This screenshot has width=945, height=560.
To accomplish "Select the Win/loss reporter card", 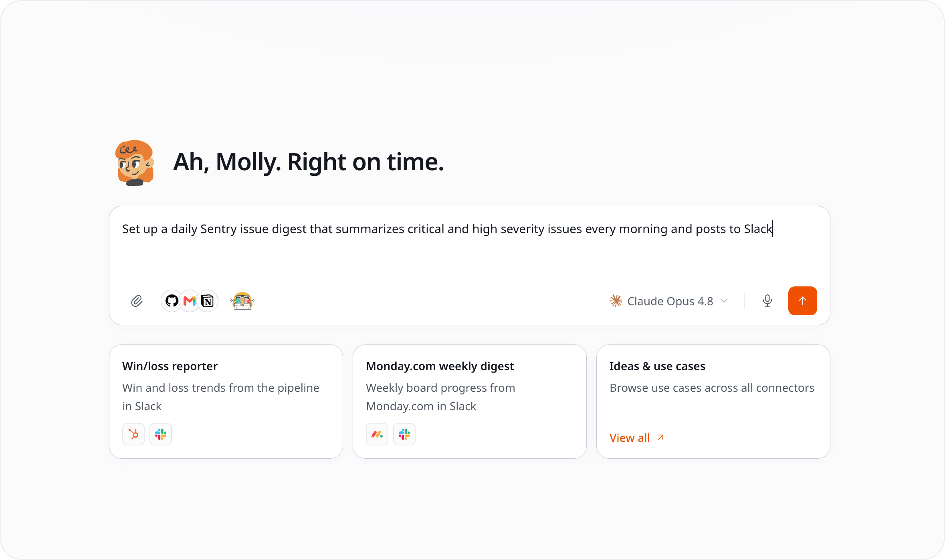I will point(226,401).
